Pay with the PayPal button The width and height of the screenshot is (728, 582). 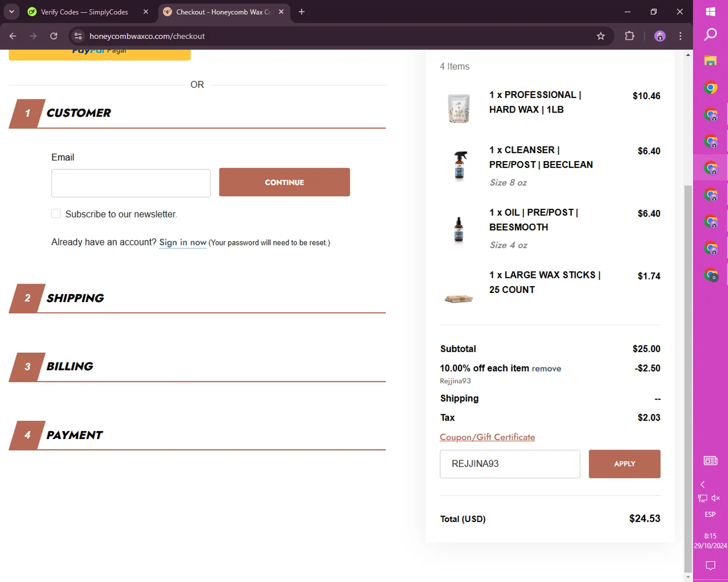pyautogui.click(x=99, y=54)
